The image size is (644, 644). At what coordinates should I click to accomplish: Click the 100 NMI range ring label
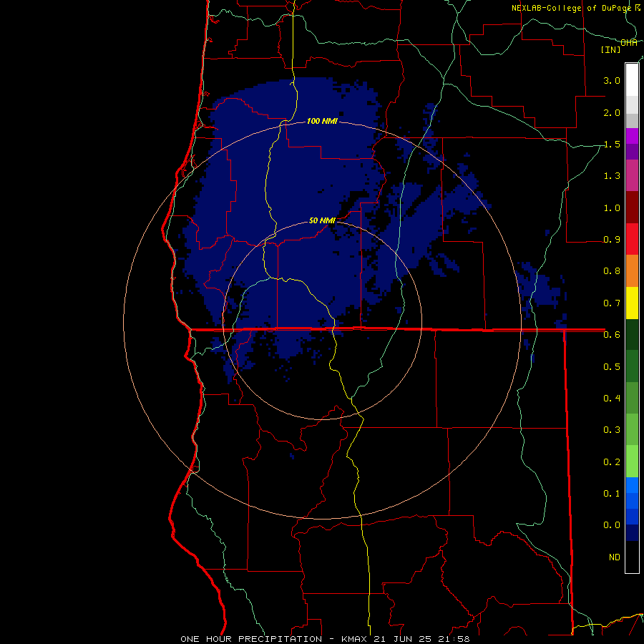pos(322,121)
